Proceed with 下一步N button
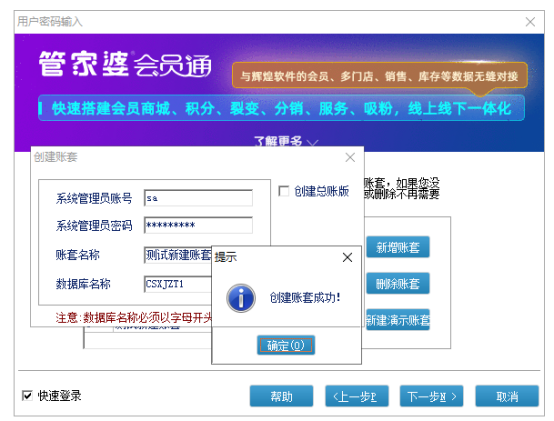 click(x=431, y=396)
